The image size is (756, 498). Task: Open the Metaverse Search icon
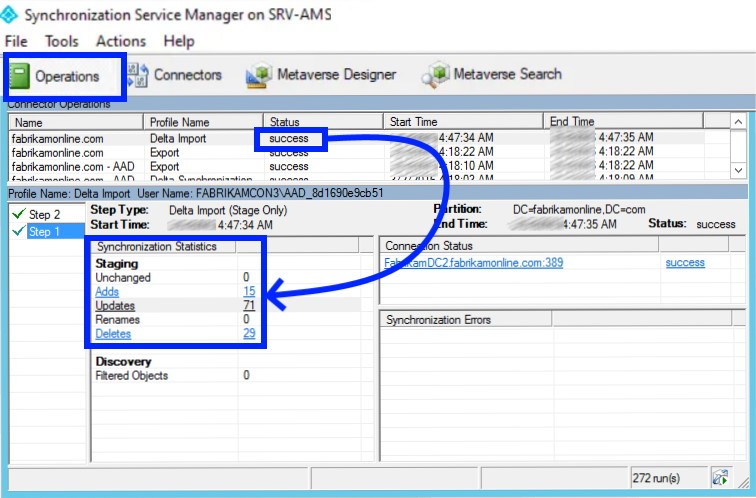[x=436, y=75]
